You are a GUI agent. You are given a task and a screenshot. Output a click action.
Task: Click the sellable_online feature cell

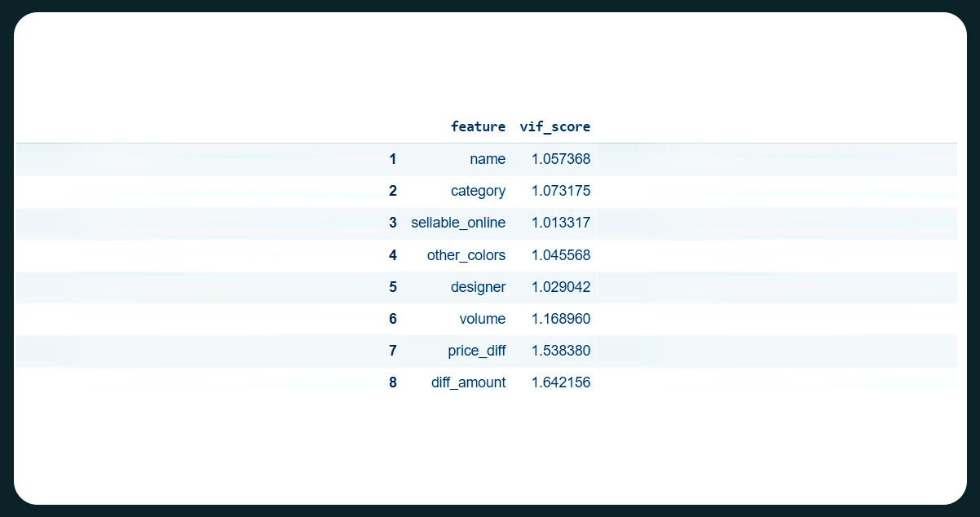click(458, 223)
